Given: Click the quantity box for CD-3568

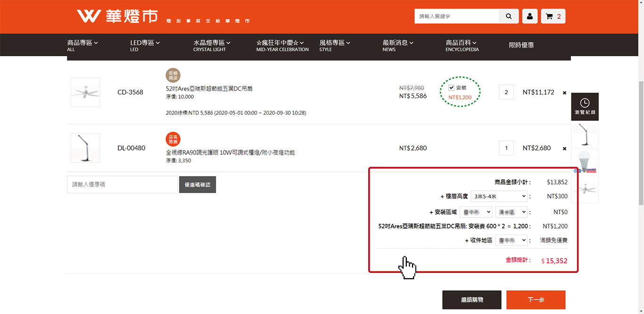Looking at the screenshot, I should 506,92.
